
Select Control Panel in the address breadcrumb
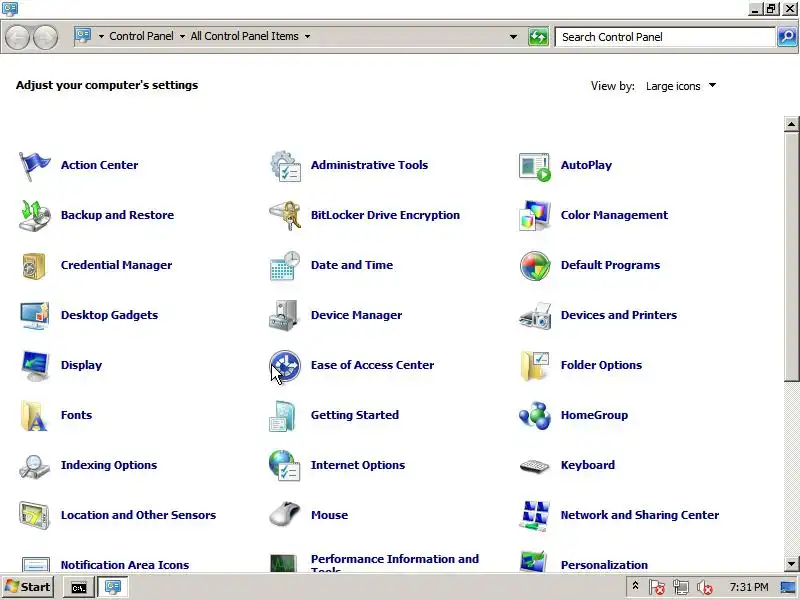point(141,36)
